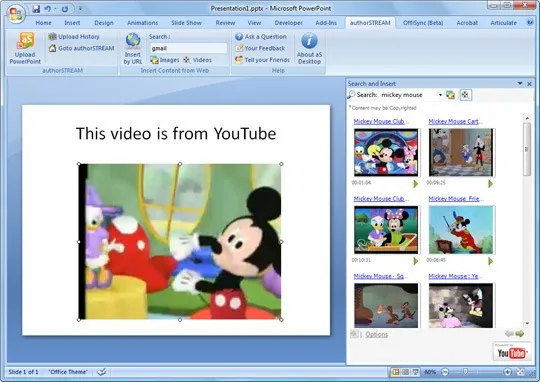Click Goto authorSTREAM

tap(81, 48)
